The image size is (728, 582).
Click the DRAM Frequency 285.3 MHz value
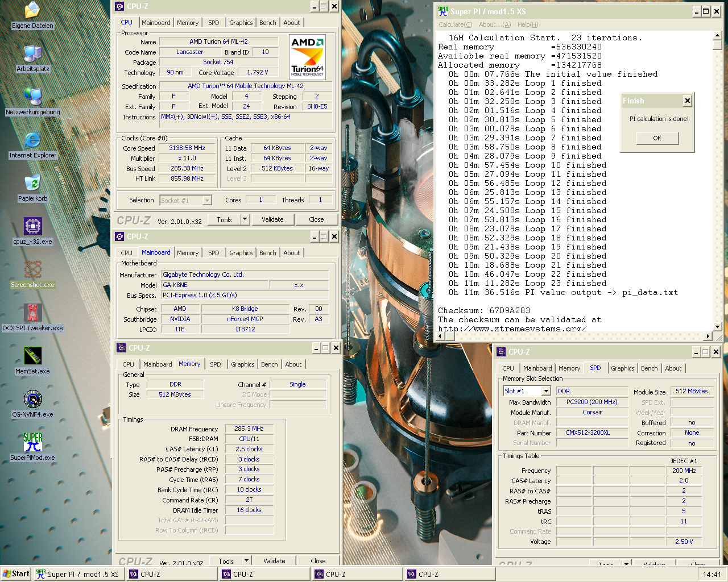249,429
